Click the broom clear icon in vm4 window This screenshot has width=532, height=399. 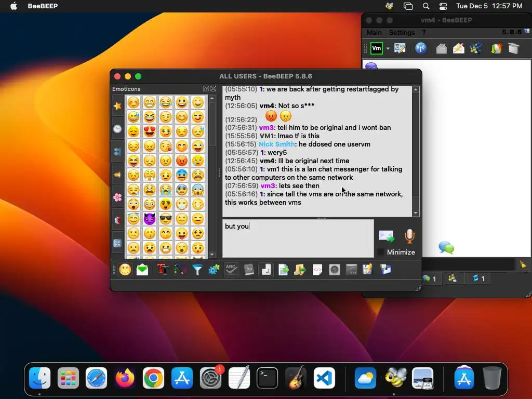coord(523,264)
